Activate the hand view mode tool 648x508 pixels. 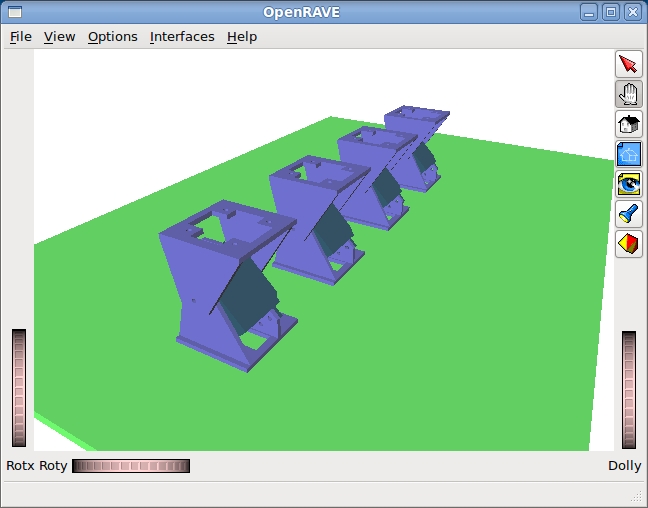628,94
